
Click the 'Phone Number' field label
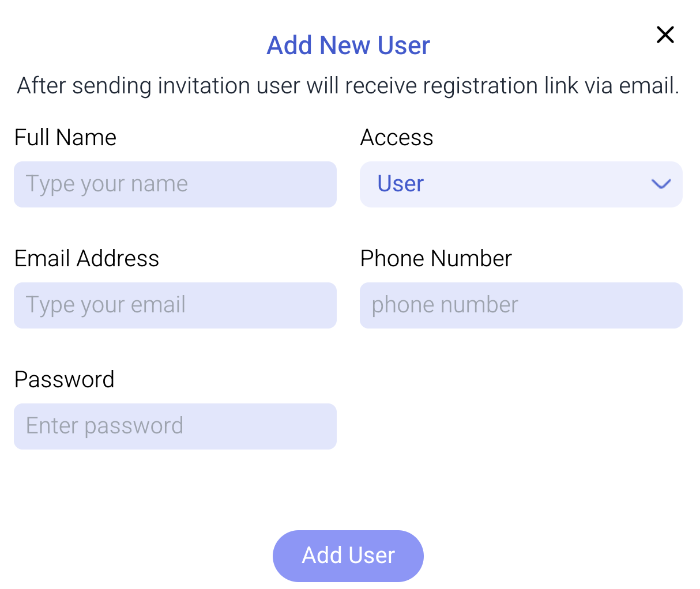pos(436,259)
